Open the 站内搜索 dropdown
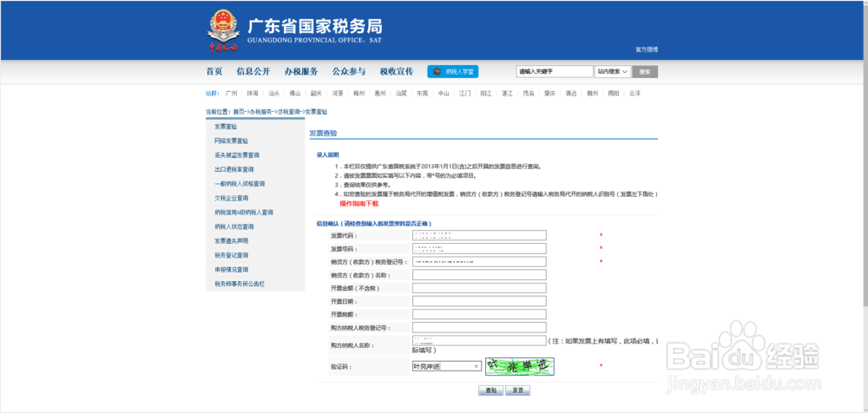 point(613,71)
